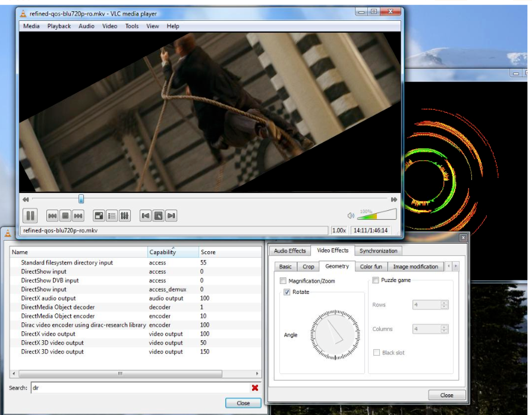532x415 pixels.
Task: Open the Audio menu
Action: (87, 26)
